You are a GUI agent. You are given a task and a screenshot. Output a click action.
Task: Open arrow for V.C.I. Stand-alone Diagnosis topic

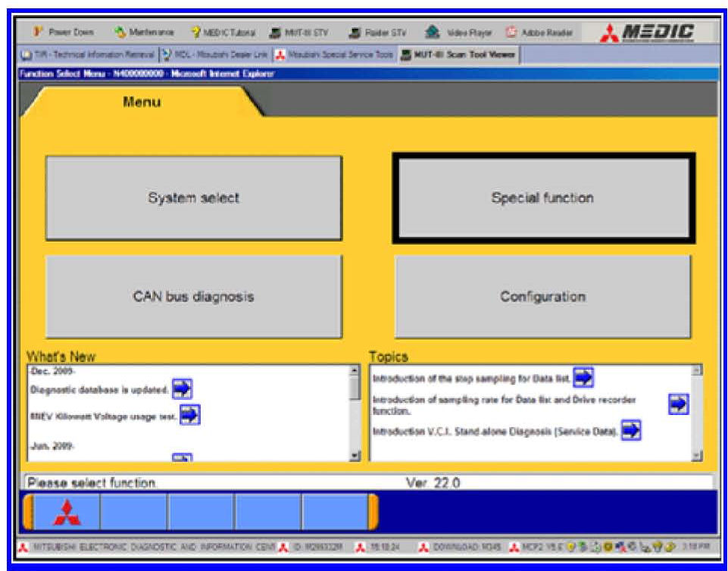631,431
